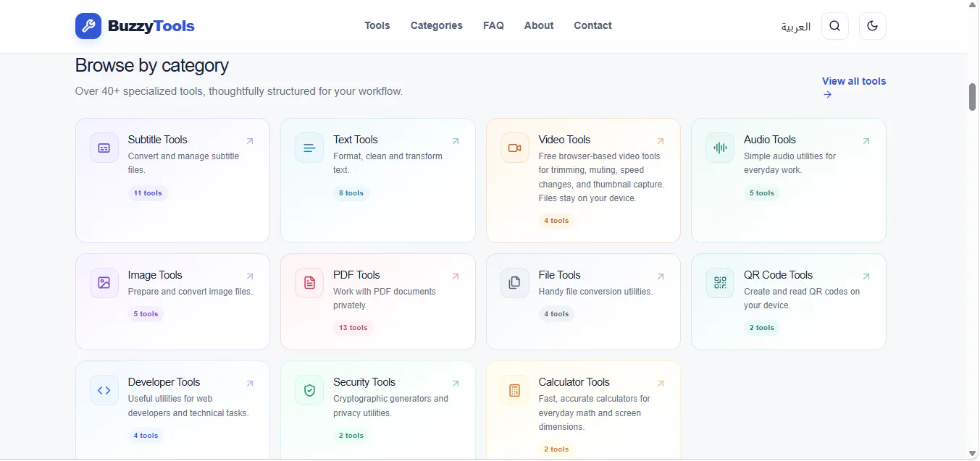The width and height of the screenshot is (980, 461).
Task: Click arrow icon on Video Tools card
Action: click(661, 141)
